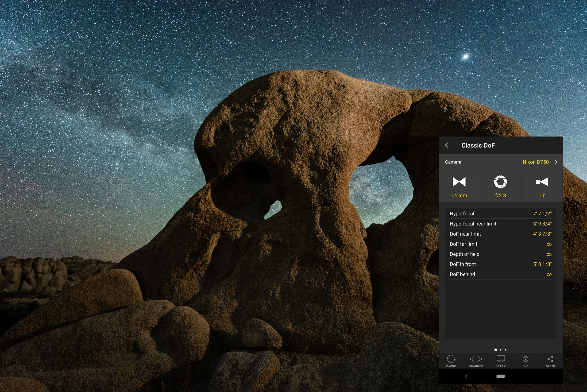Switch to Inverse calculation mode
Viewport: 587px width, 392px height.
point(451,361)
